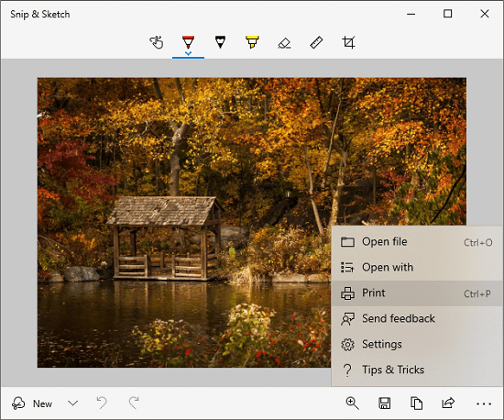Share the snip
Screen dimensions: 504x420
click(x=448, y=403)
